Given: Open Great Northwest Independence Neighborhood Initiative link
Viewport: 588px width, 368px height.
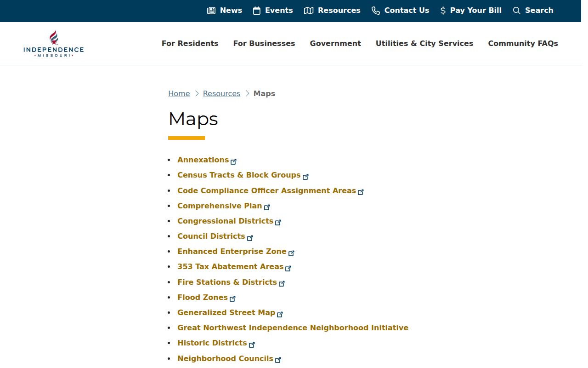Looking at the screenshot, I should [x=293, y=328].
